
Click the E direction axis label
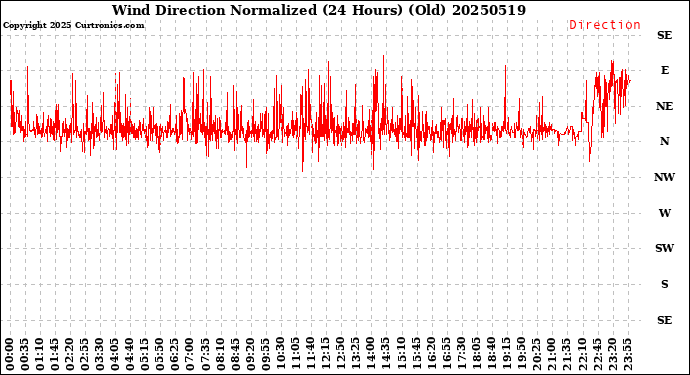[x=665, y=70]
